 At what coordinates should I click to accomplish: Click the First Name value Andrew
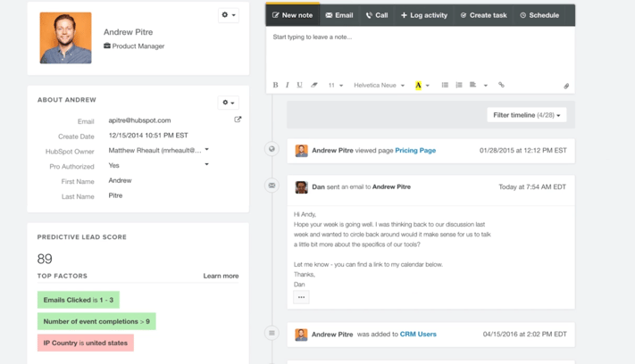click(120, 180)
